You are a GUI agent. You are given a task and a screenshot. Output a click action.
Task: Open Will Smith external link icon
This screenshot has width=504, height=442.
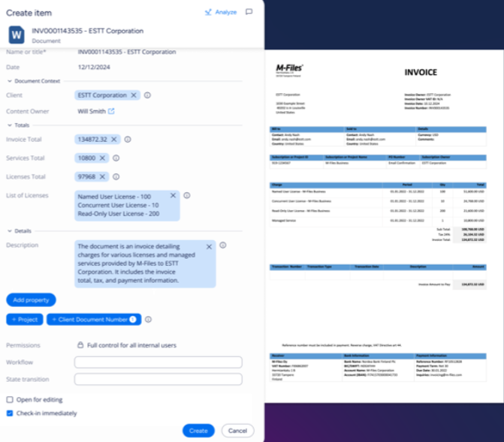point(111,111)
